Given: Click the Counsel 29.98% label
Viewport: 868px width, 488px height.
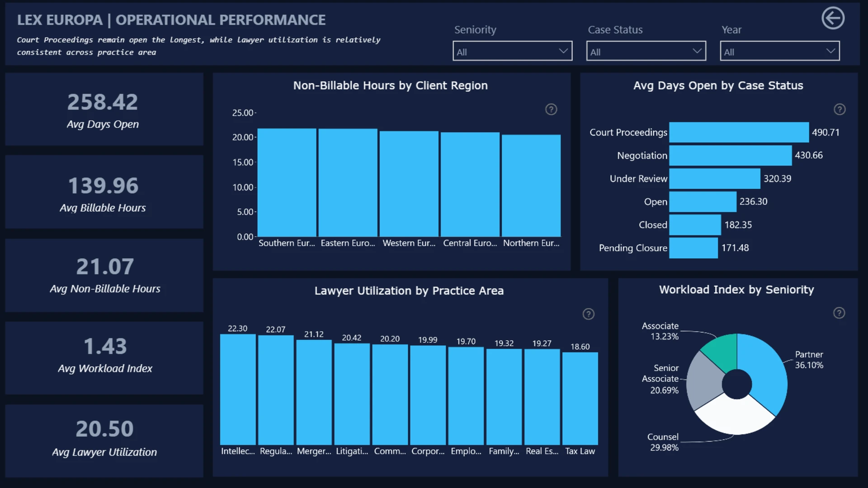Looking at the screenshot, I should pyautogui.click(x=664, y=442).
